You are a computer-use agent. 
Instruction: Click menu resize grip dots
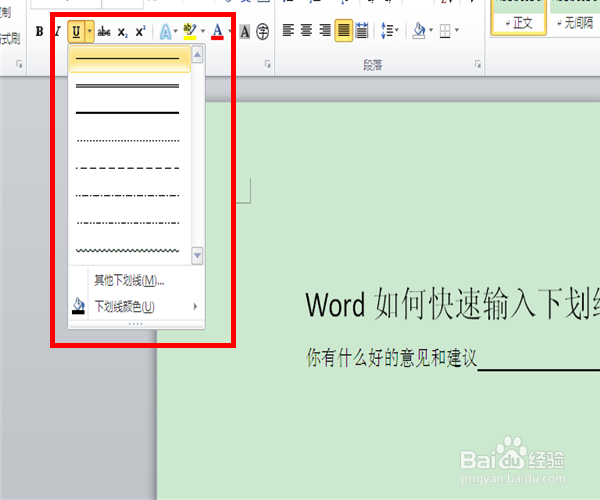tap(136, 324)
